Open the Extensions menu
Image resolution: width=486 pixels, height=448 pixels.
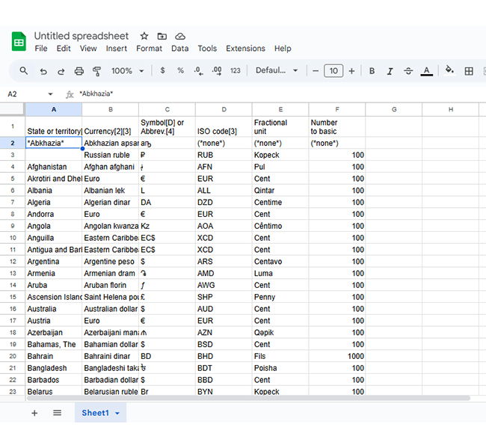(x=245, y=49)
